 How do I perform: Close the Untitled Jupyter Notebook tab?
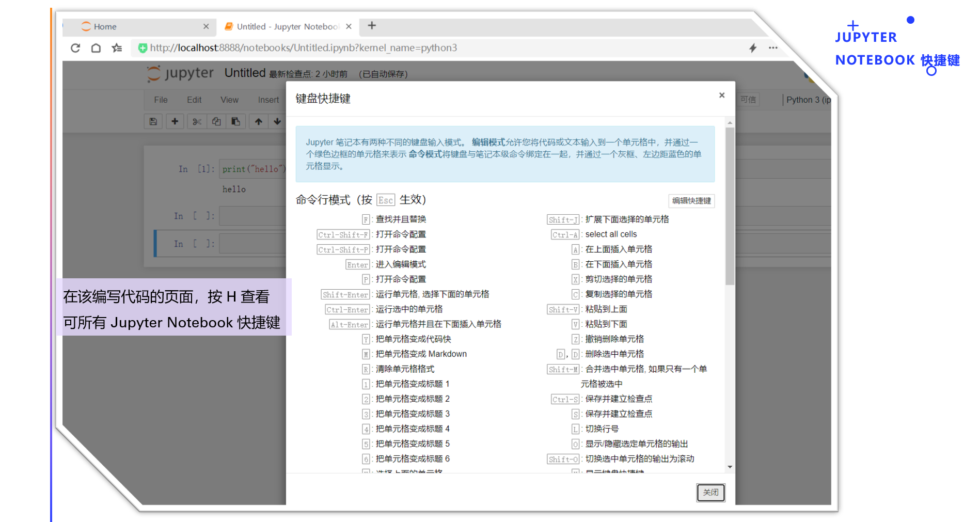point(349,26)
